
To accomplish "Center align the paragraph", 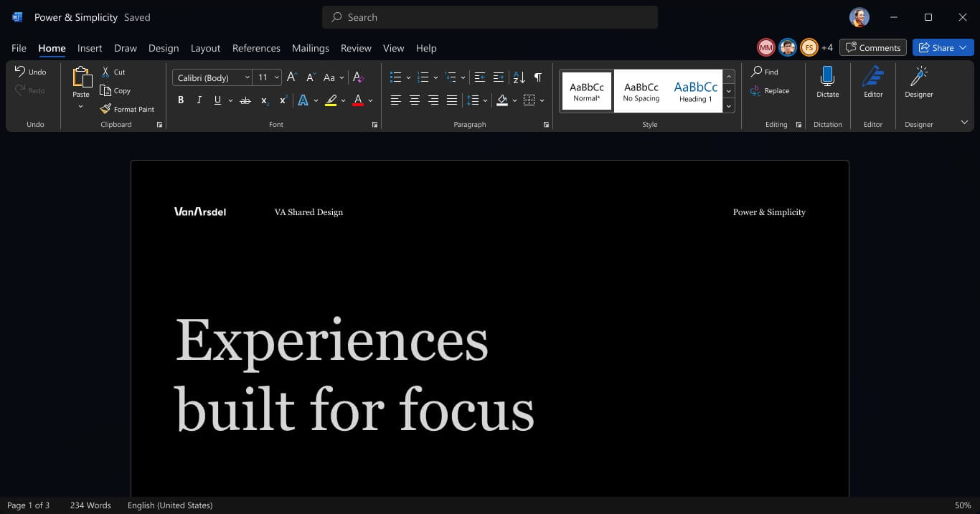I will (x=414, y=100).
